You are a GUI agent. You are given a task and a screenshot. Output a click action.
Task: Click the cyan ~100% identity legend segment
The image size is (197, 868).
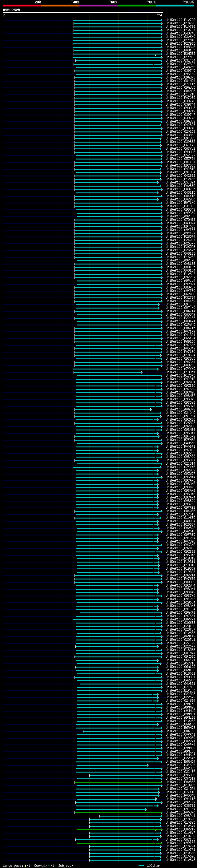point(175,6)
